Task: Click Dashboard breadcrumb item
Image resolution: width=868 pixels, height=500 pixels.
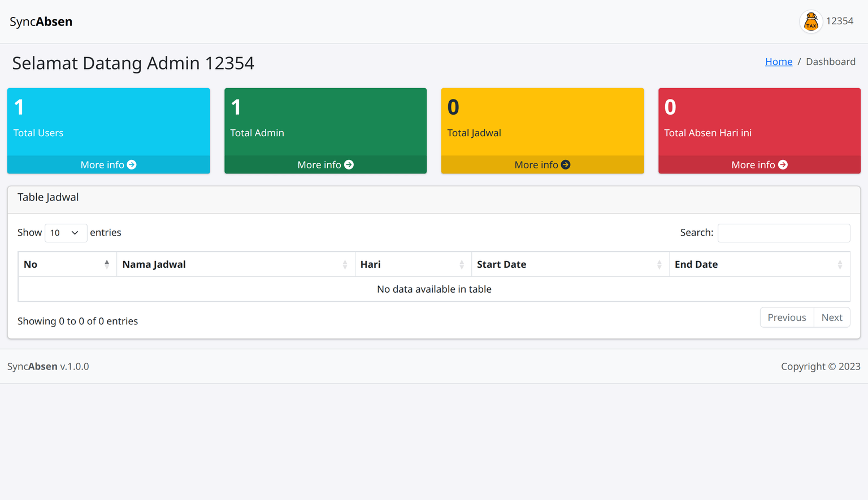Action: coord(830,62)
